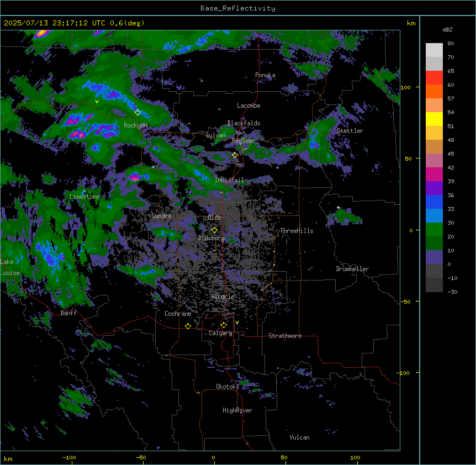Click the km unit label at top right
The width and height of the screenshot is (476, 465).
click(411, 23)
